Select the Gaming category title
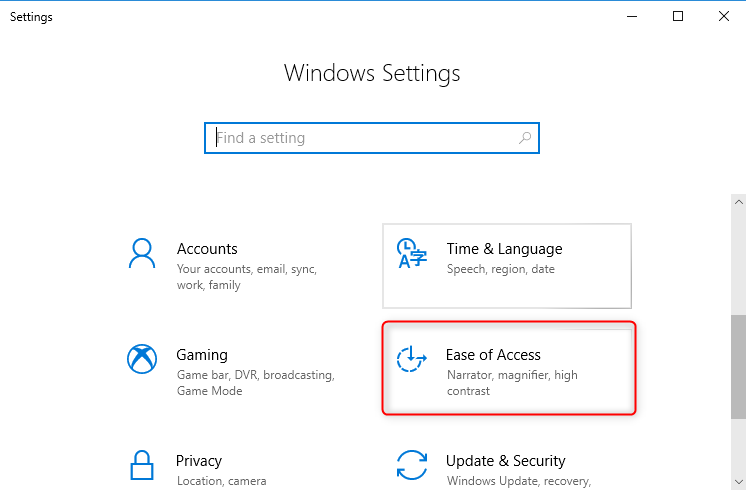This screenshot has width=746, height=504. [x=202, y=355]
